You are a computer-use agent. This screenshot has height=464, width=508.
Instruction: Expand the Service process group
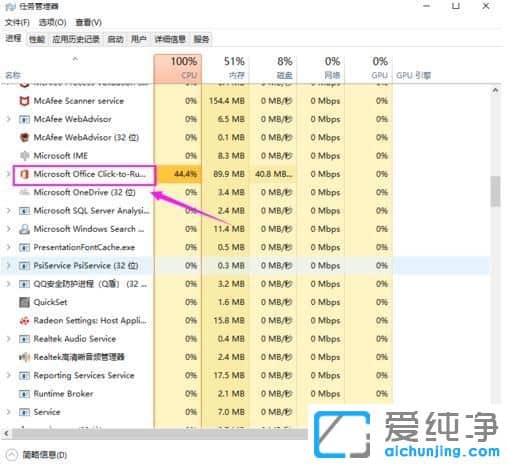(9, 412)
